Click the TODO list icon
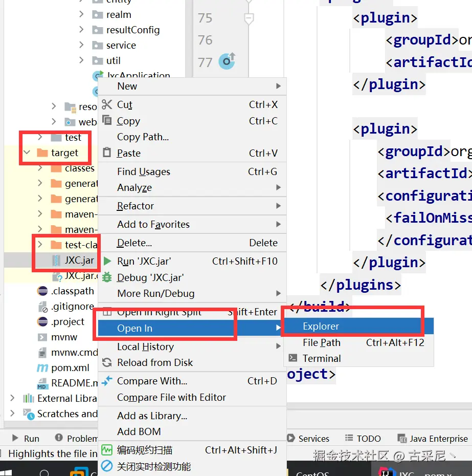Screen dimensions: 472x476 (x=349, y=438)
